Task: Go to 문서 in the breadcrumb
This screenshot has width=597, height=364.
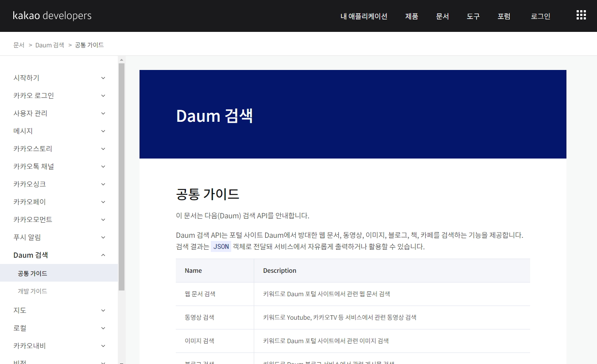Action: [x=19, y=45]
